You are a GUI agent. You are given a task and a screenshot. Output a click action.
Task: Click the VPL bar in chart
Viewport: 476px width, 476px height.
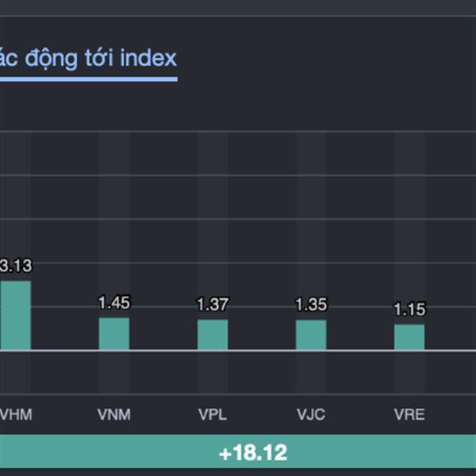(x=213, y=334)
